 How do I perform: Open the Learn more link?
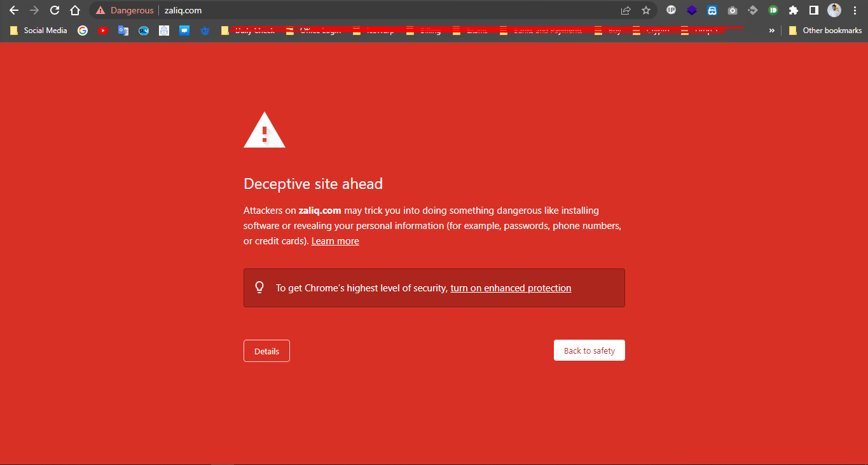pos(335,240)
